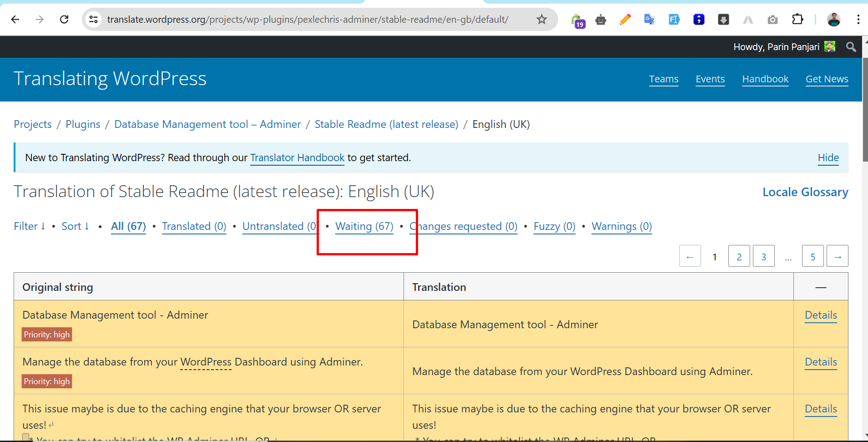The width and height of the screenshot is (868, 442).
Task: Open Details for Database Management tool row
Action: [x=821, y=315]
